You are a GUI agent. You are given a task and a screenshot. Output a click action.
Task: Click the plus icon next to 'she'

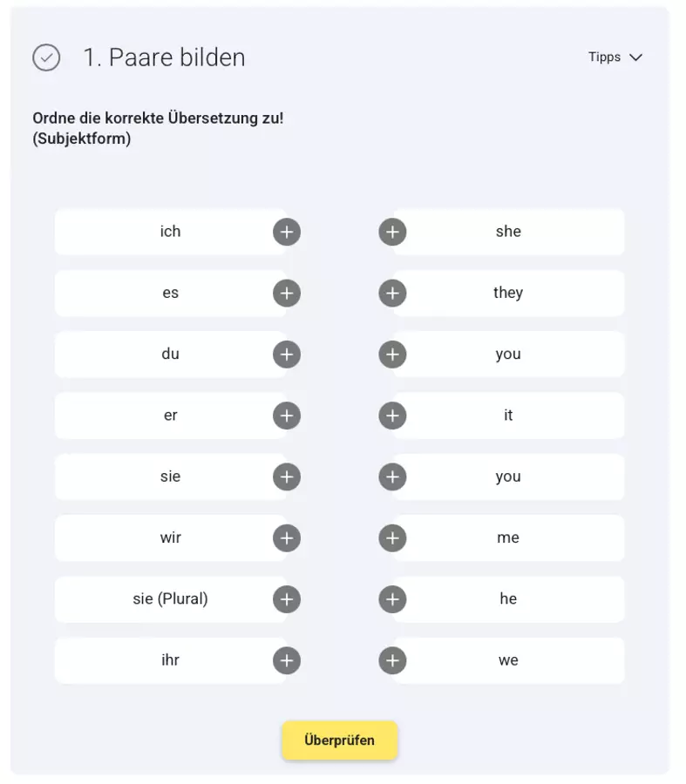[x=392, y=232]
